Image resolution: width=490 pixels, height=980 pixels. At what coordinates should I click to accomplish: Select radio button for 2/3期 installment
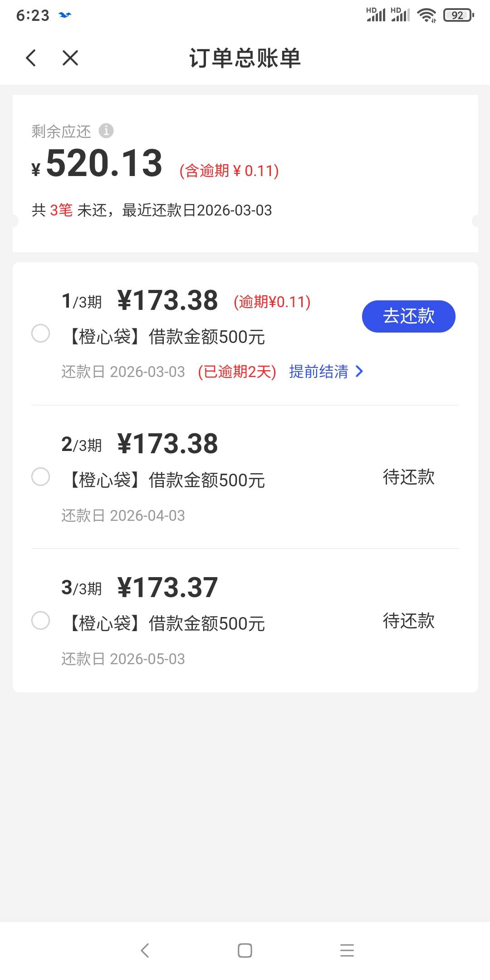tap(41, 477)
